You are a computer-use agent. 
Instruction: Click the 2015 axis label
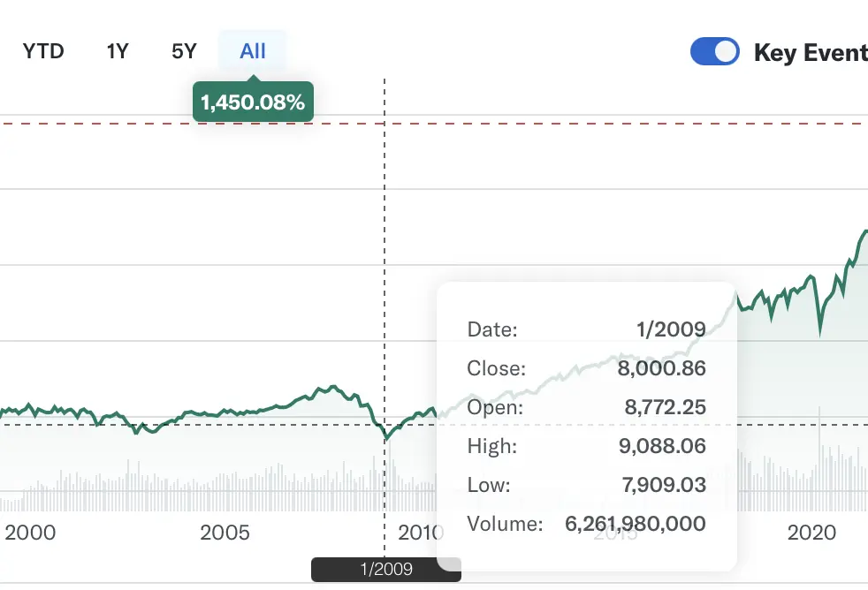tap(617, 533)
